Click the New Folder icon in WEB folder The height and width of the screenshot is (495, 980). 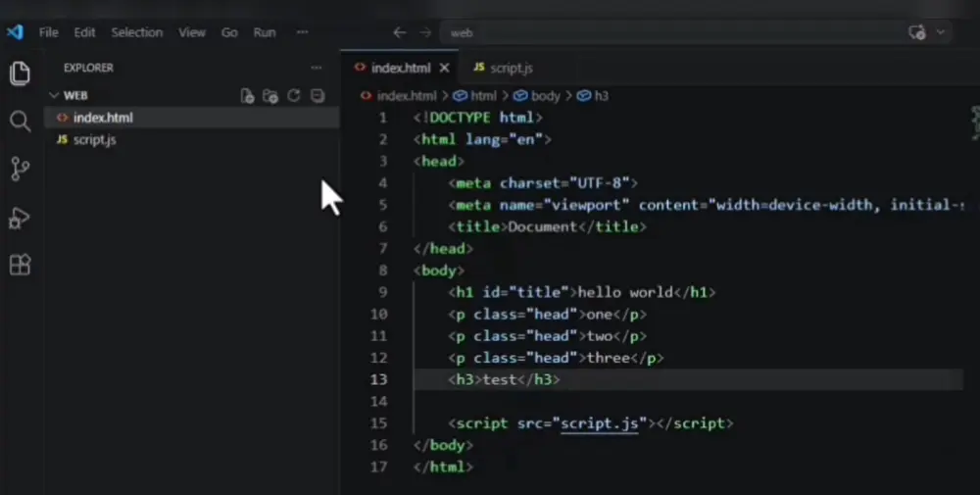click(x=270, y=96)
